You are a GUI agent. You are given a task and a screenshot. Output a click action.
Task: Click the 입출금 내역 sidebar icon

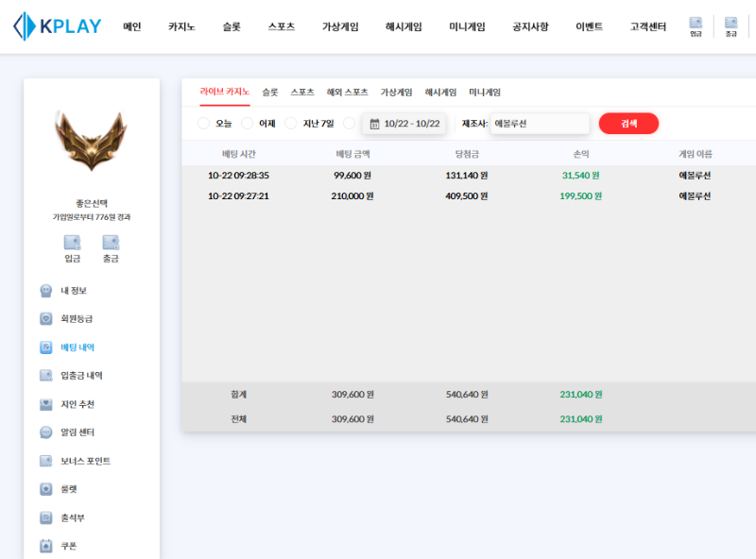tap(45, 375)
